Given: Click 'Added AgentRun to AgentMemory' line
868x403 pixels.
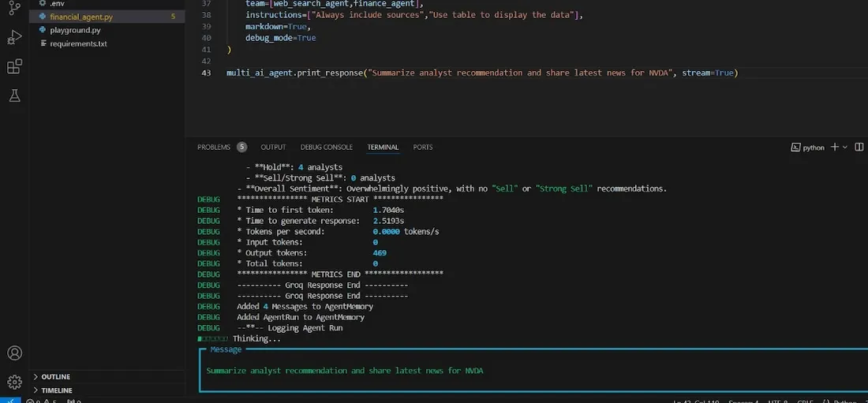Looking at the screenshot, I should (301, 317).
